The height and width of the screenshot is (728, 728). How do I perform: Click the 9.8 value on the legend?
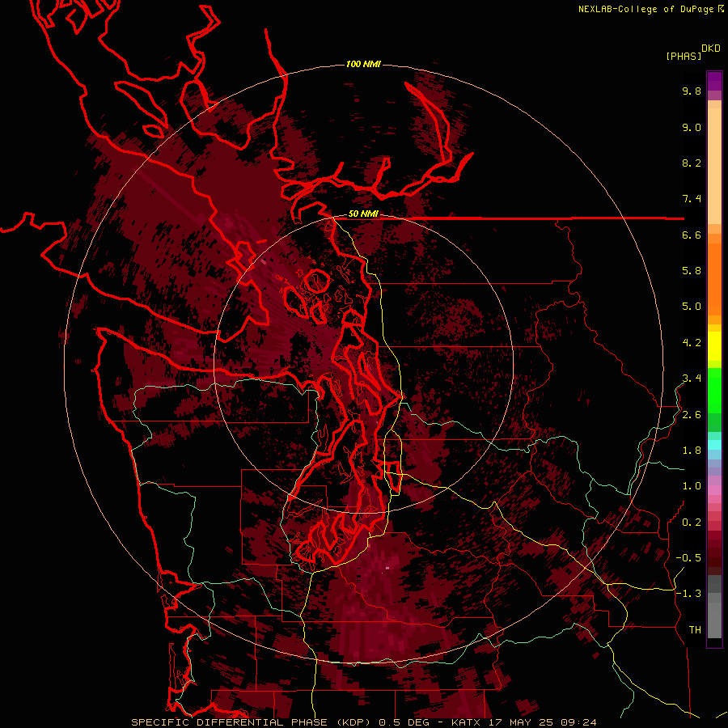692,91
